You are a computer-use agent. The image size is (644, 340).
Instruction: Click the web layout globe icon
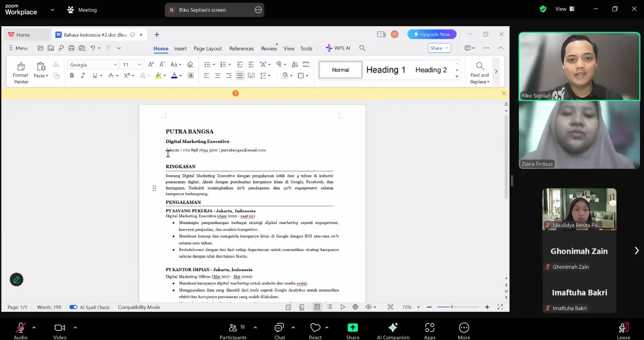pos(355,307)
